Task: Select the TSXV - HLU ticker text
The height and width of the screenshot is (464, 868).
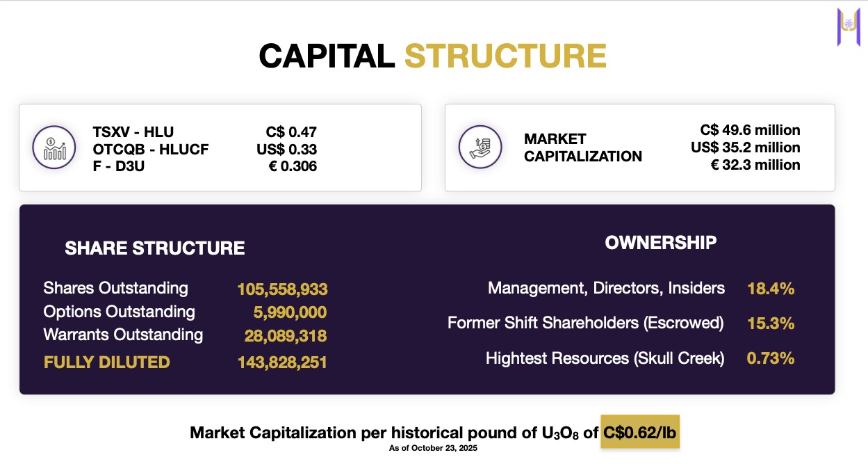Action: (133, 132)
